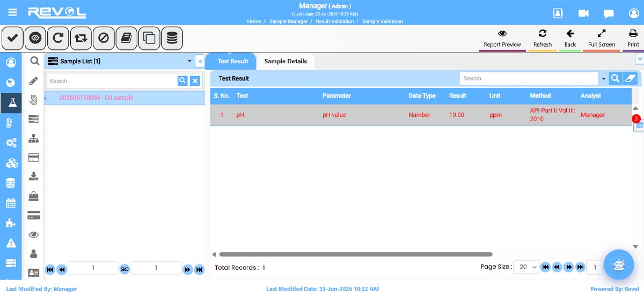This screenshot has width=644, height=296.
Task: Open the Test Result search options dropdown
Action: click(604, 79)
